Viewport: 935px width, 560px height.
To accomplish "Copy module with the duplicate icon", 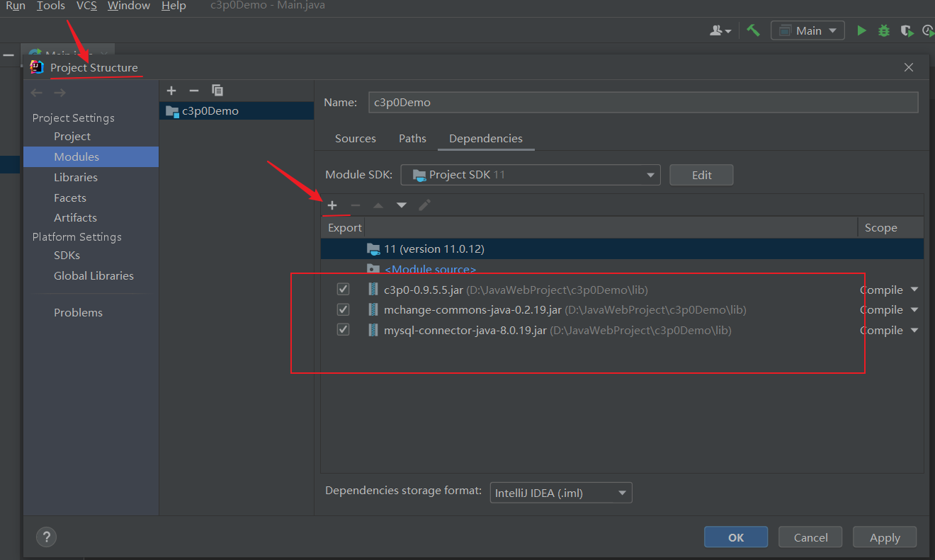I will tap(217, 91).
